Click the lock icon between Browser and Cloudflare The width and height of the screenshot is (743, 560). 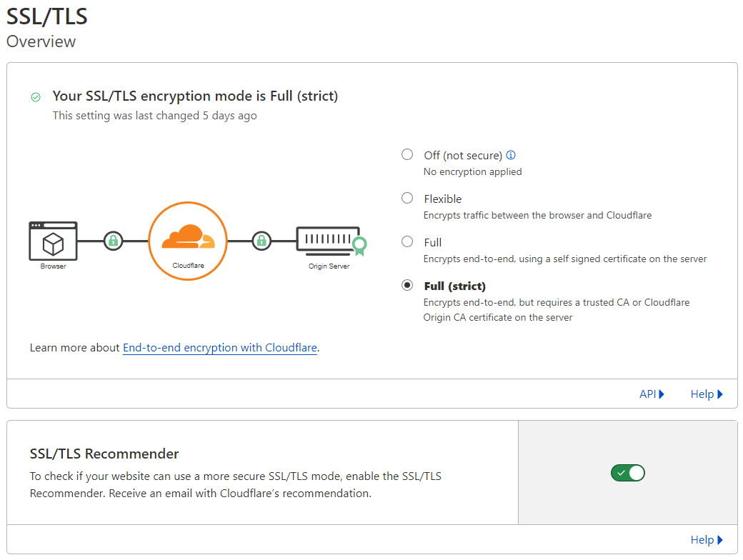point(112,241)
